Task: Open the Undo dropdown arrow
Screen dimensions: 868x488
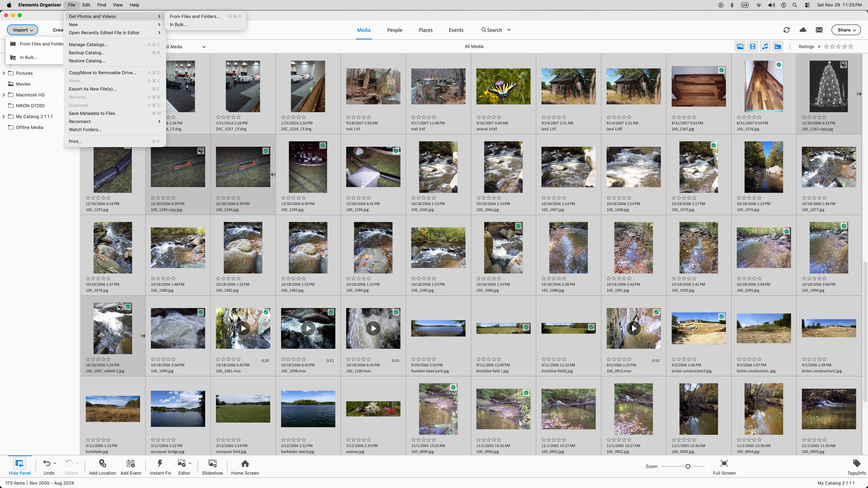Action: pyautogui.click(x=55, y=463)
